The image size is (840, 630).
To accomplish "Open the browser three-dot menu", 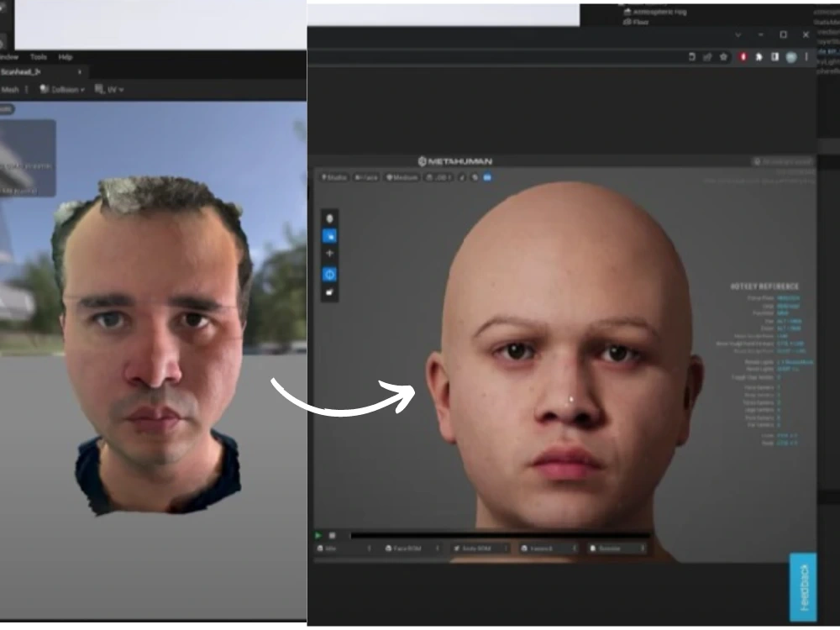I will pos(806,57).
